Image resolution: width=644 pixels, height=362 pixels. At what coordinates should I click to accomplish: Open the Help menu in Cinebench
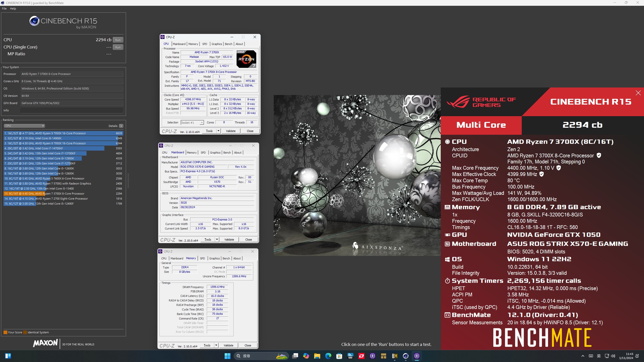pos(13,9)
